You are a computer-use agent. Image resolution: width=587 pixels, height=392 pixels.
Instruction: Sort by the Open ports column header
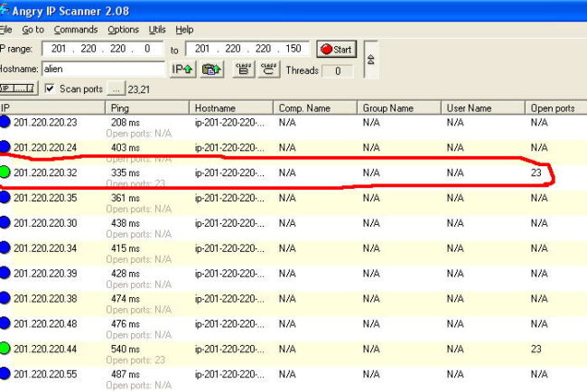[x=553, y=107]
